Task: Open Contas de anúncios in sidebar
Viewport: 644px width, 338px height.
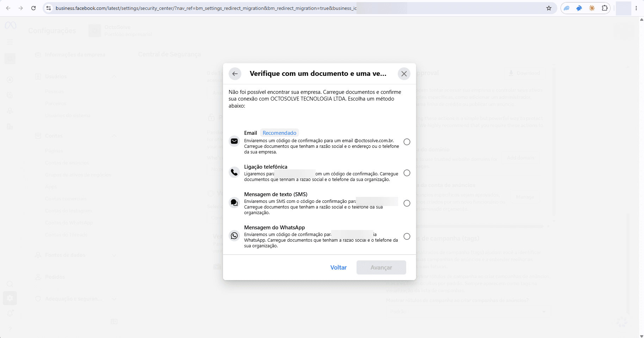Action: click(x=67, y=163)
